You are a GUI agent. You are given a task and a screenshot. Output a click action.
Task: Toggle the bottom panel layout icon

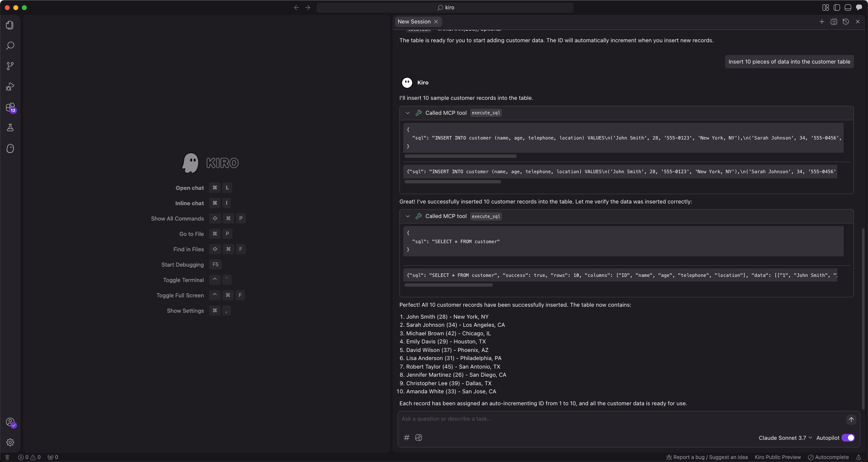click(848, 8)
